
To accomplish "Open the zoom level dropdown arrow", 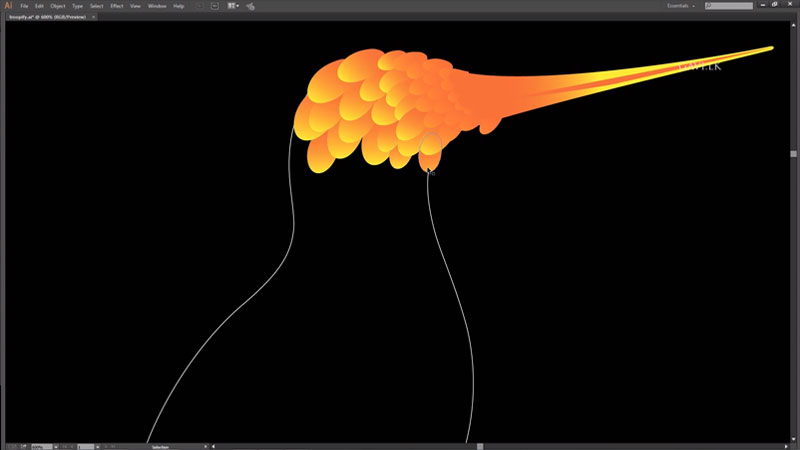I will [56, 447].
